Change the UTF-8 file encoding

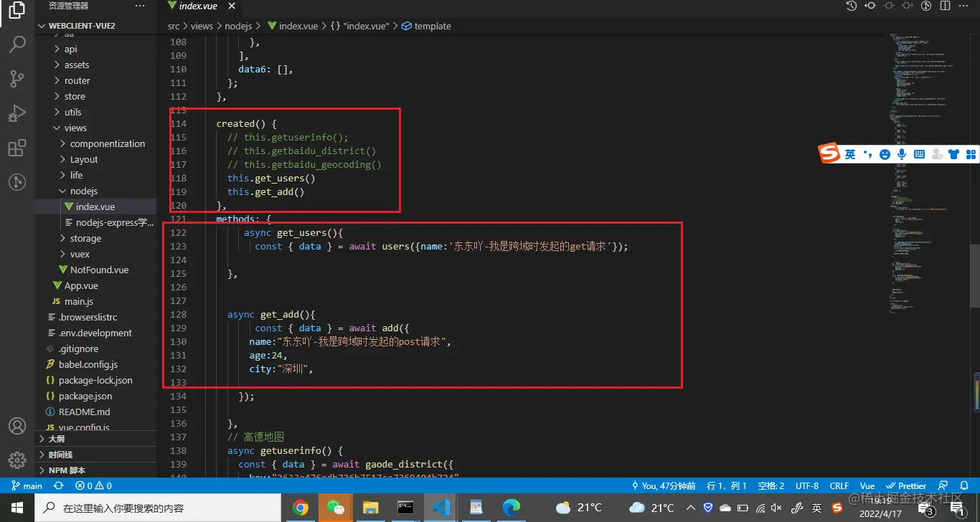point(807,485)
